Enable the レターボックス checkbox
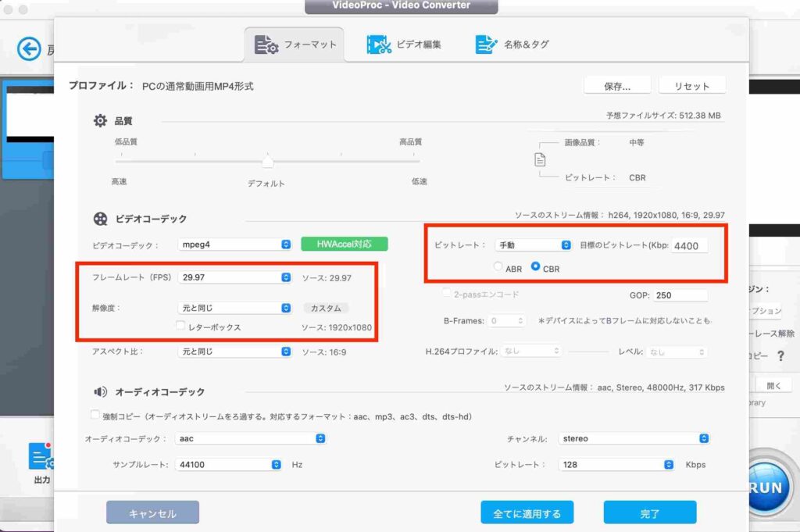Viewport: 800px width, 532px height. tap(180, 326)
